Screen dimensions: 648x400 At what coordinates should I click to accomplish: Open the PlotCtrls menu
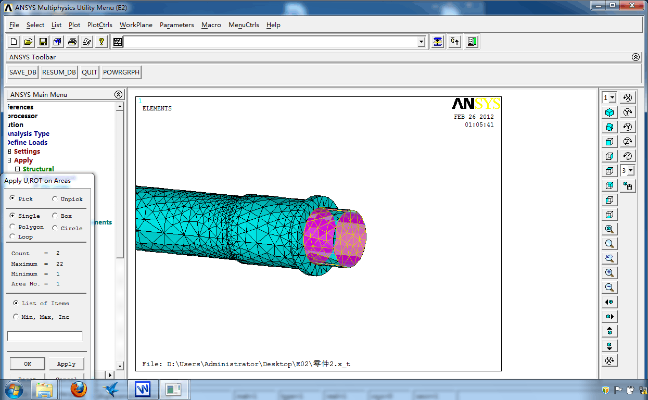tap(99, 24)
